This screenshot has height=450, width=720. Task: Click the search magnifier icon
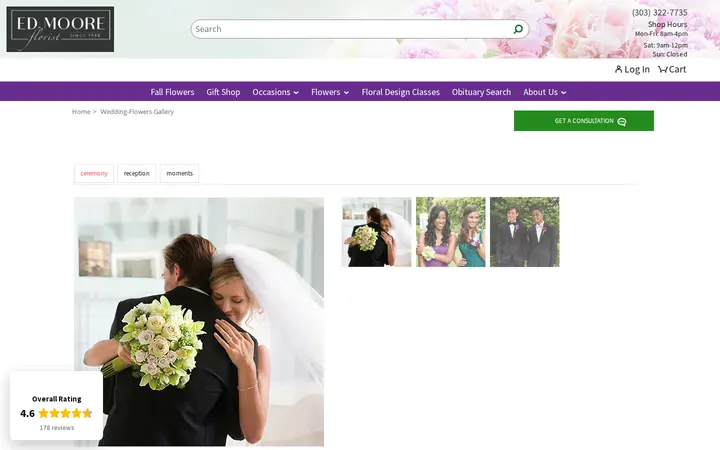pos(518,29)
